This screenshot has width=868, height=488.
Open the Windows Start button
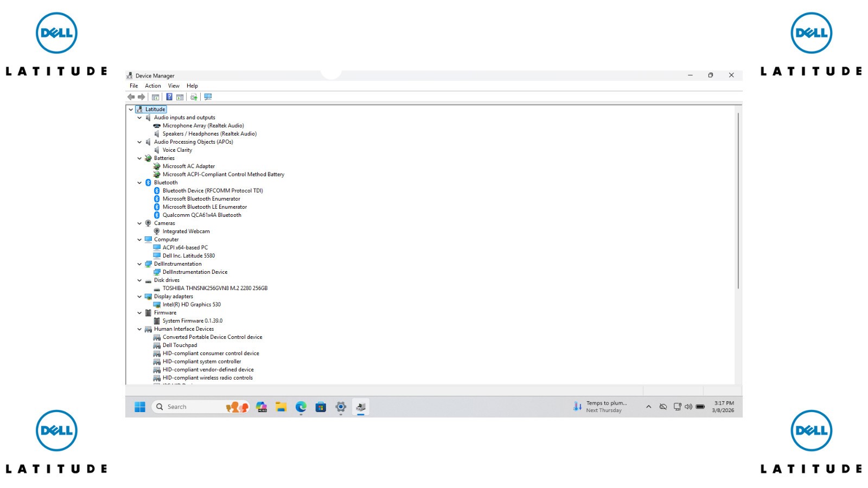140,407
